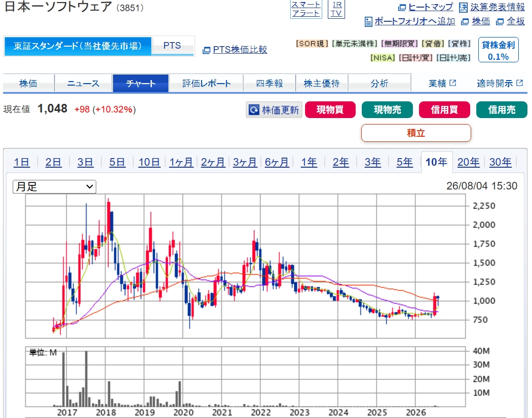Screen dimensions: 532x418
Task: Click the 貸株金利 0.1% box
Action: click(499, 50)
